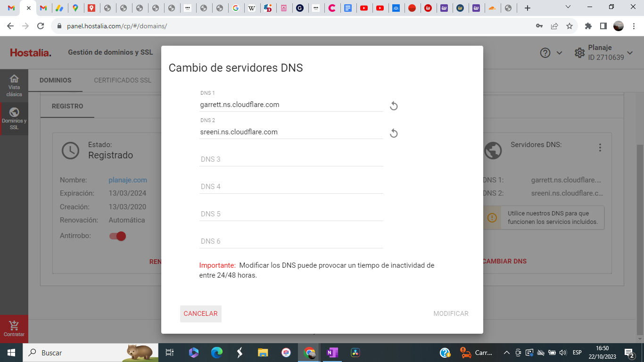Focus the DNS 5 input field
The image size is (644, 362).
(x=291, y=214)
